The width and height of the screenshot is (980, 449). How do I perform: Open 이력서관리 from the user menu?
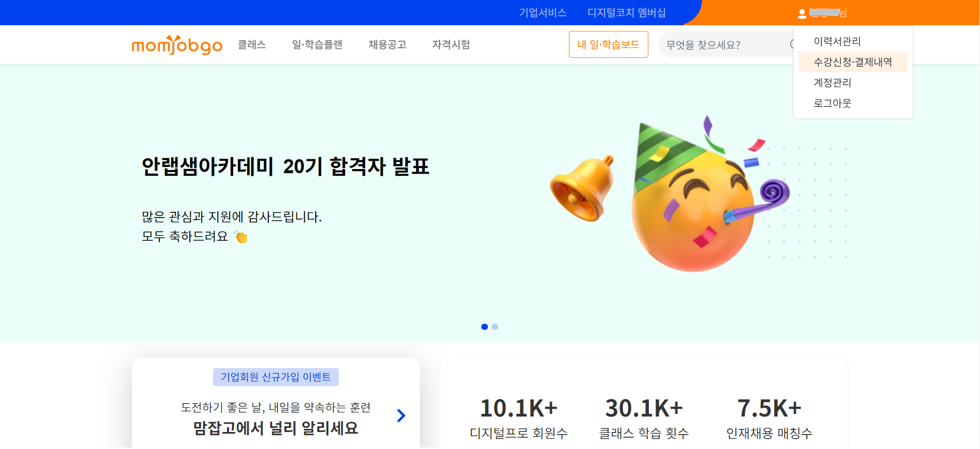point(837,41)
